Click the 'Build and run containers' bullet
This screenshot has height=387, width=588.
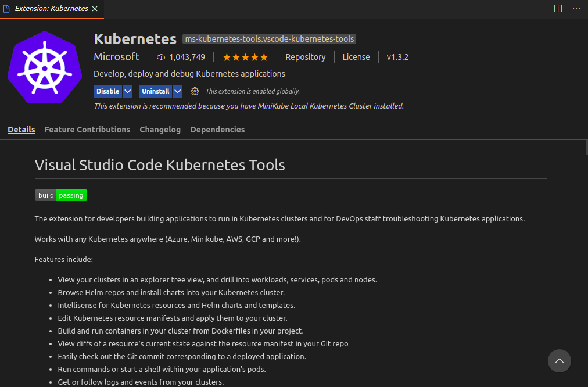[x=181, y=331]
